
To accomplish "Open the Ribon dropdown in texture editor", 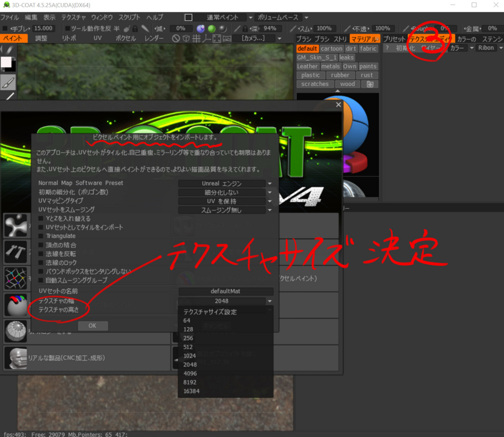I will click(489, 48).
